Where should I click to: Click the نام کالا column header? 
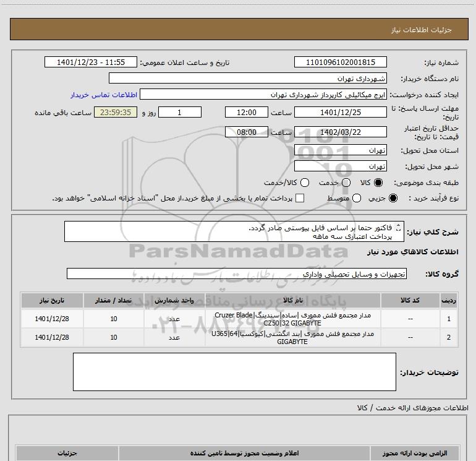pyautogui.click(x=293, y=301)
